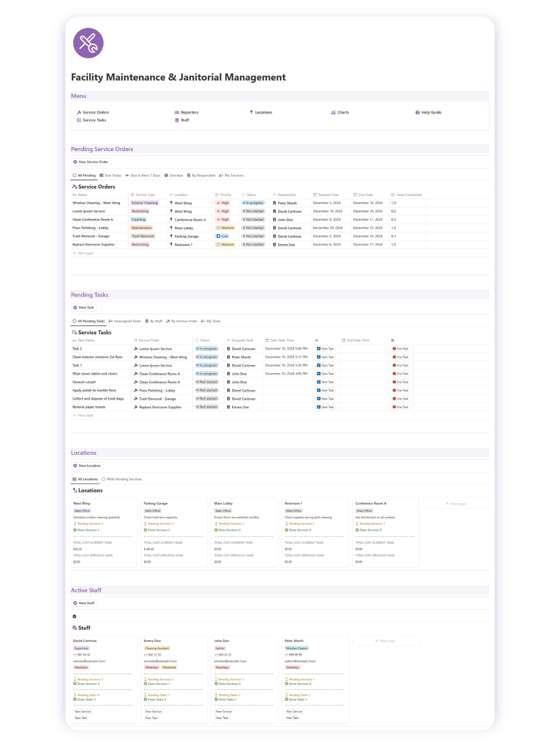Open the Main Lobby location card
Viewport: 560px width, 747px height.
[245, 533]
